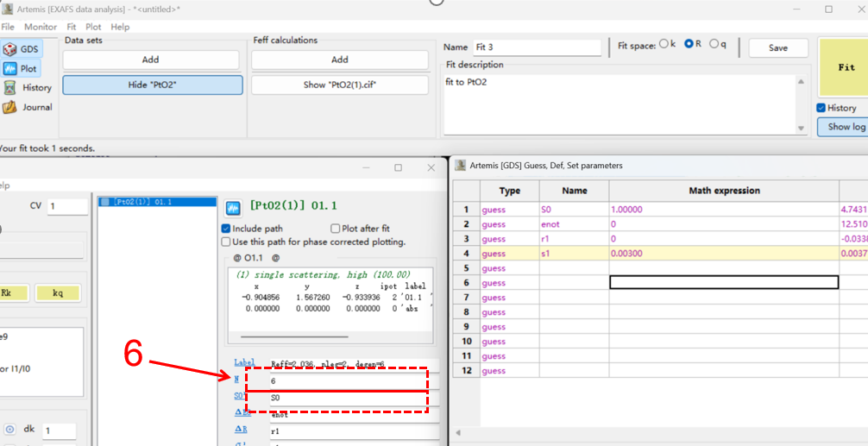Screen dimensions: 868x446
Task: Open the Help menu in main window
Action: [x=120, y=27]
